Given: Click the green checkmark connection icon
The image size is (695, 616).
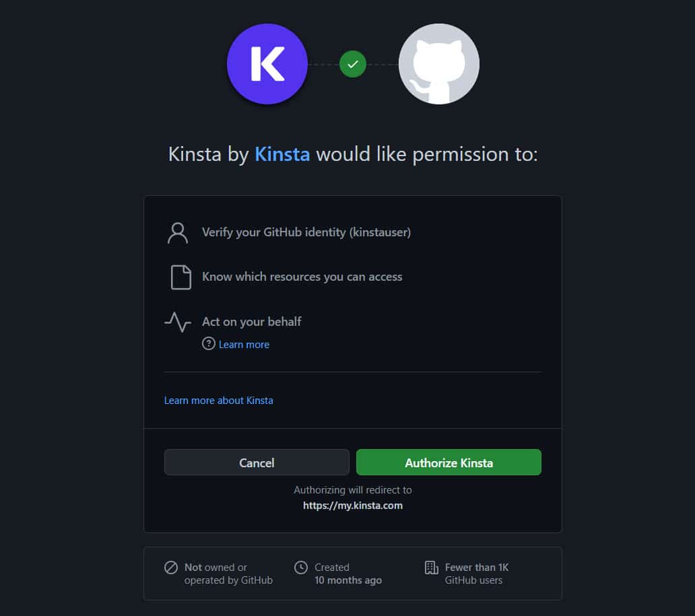Looking at the screenshot, I should tap(353, 63).
